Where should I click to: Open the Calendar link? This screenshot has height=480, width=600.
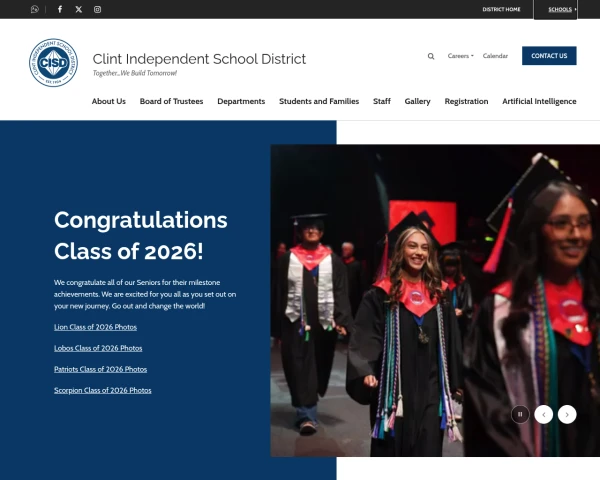495,56
